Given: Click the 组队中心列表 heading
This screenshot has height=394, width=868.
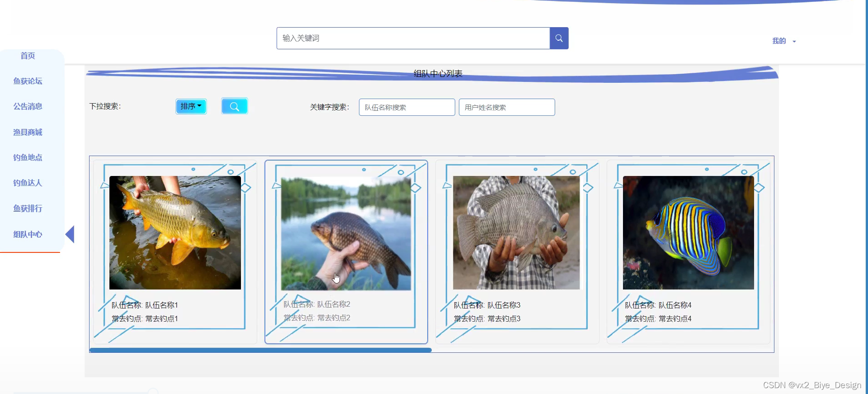Looking at the screenshot, I should click(x=438, y=74).
